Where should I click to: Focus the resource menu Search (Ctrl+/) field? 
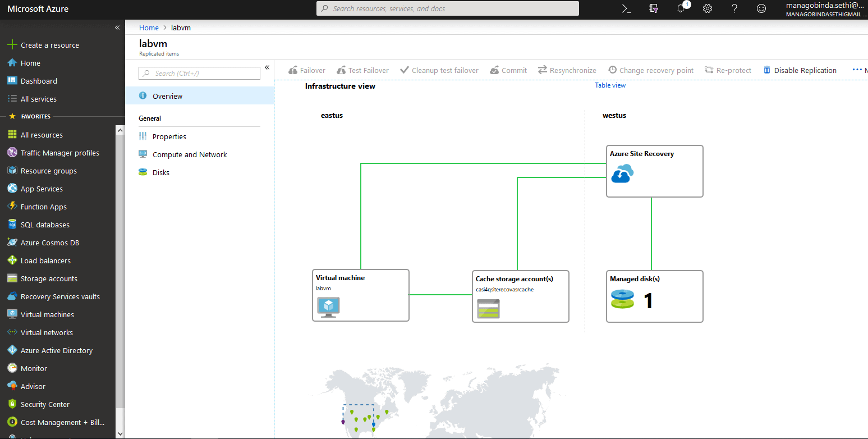199,73
